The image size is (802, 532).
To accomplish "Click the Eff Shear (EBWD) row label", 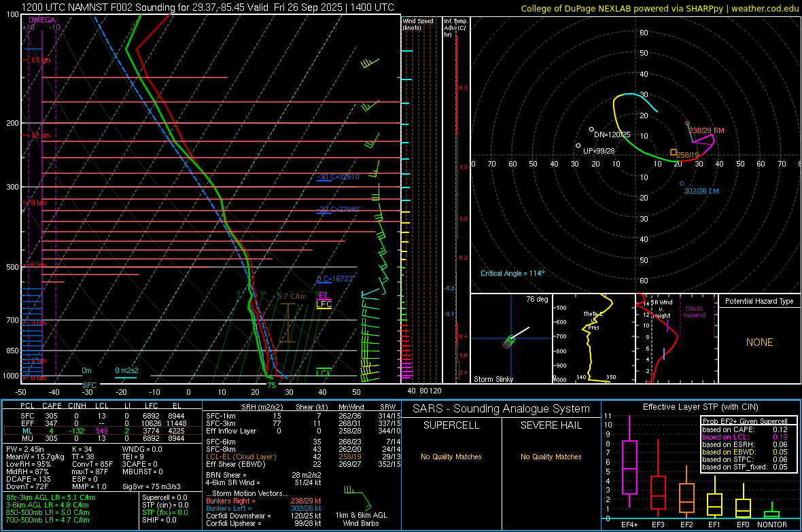I will point(236,465).
